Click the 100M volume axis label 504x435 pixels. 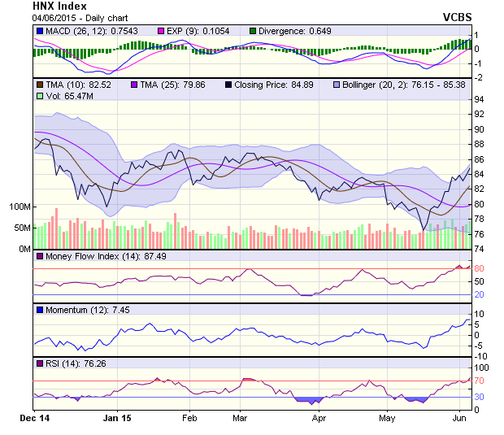(x=20, y=207)
